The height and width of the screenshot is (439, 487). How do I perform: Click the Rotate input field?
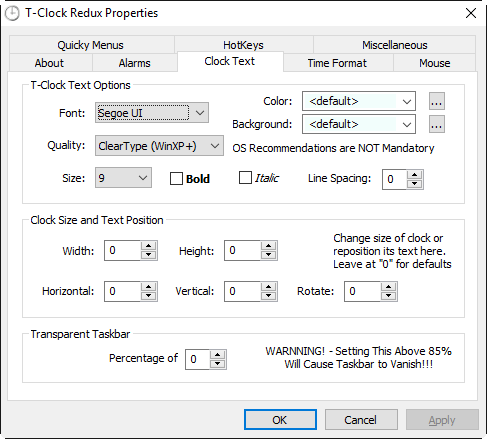pyautogui.click(x=362, y=291)
